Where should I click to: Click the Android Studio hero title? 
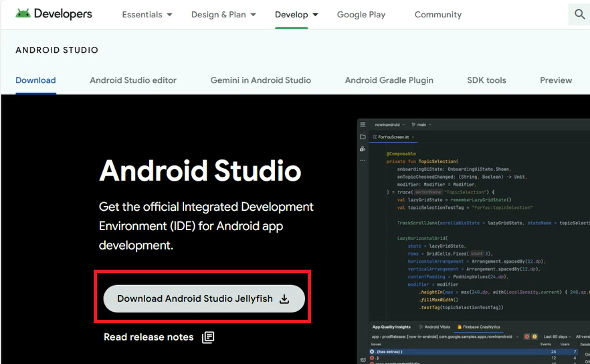(x=200, y=171)
